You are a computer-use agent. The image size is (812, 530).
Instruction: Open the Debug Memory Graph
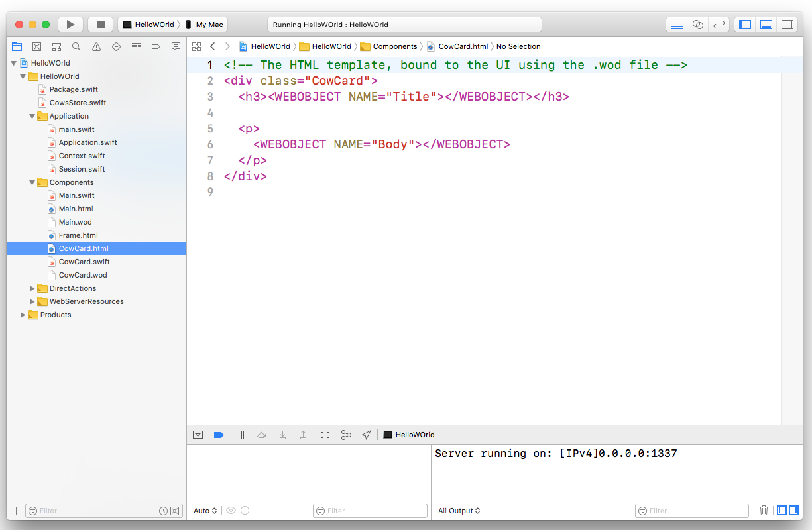tap(345, 435)
